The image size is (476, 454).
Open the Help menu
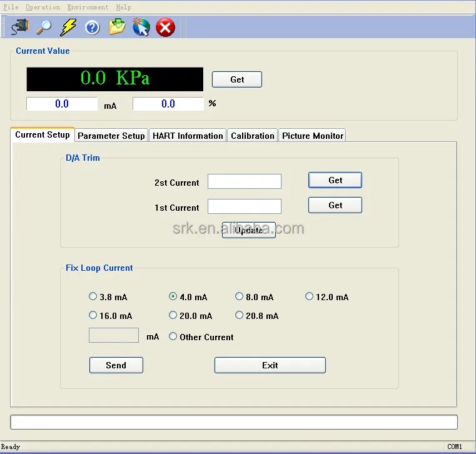point(123,7)
